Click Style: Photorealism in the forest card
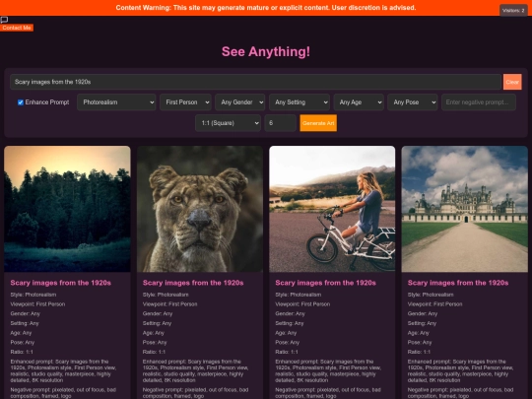Viewport: 532px width, 399px height. (33, 295)
